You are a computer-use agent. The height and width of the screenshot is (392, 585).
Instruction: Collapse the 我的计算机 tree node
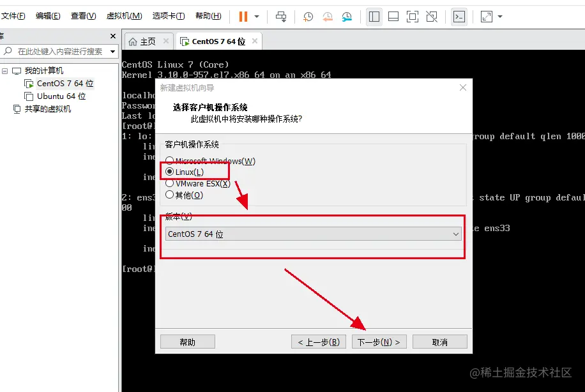click(5, 71)
